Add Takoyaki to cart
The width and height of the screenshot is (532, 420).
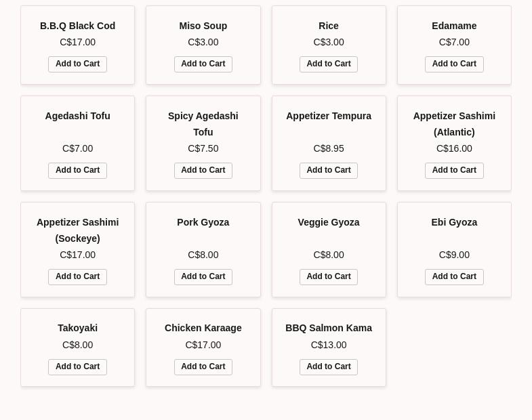(77, 367)
